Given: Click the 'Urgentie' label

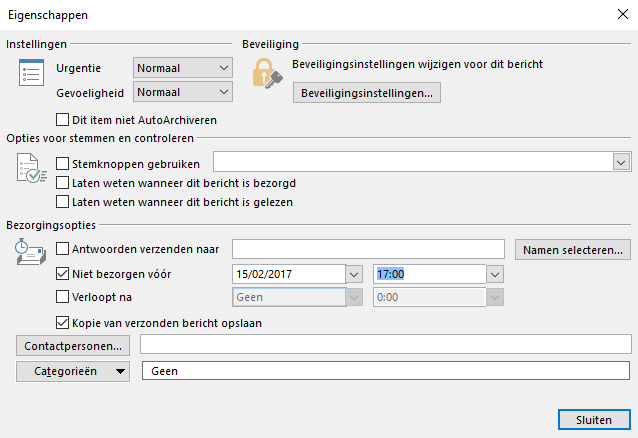Looking at the screenshot, I should point(79,68).
